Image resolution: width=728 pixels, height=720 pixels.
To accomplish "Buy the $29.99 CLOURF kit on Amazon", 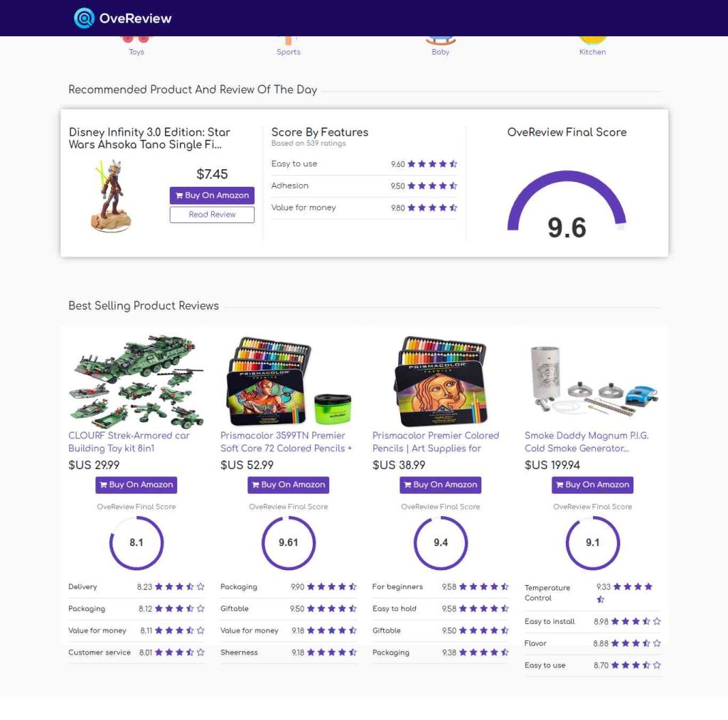I will click(136, 485).
